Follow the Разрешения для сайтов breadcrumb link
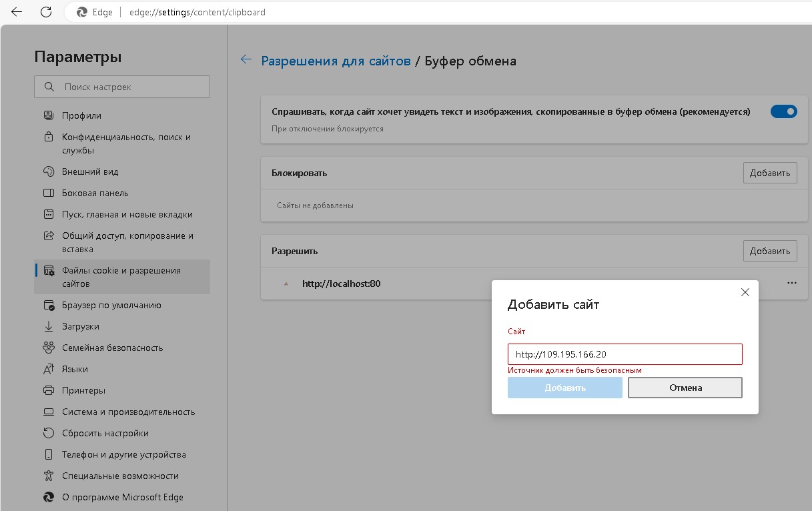 click(336, 61)
